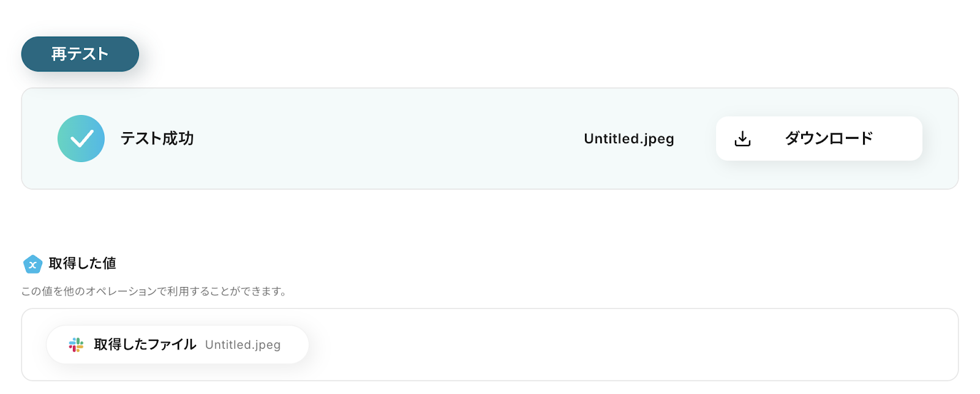
Task: Select the 取得したファイル label in the chip
Action: [145, 345]
